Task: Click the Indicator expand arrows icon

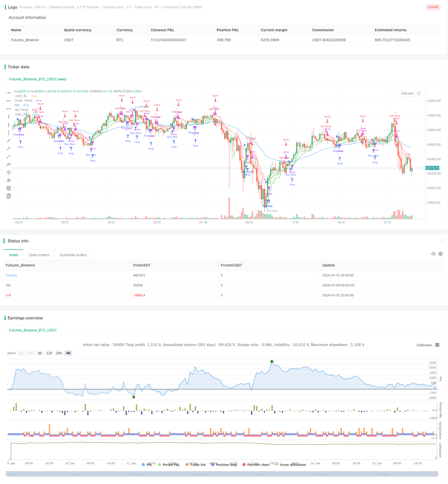Action: pyautogui.click(x=419, y=93)
